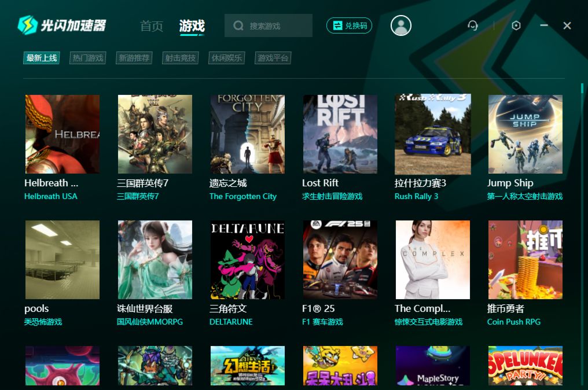
Task: Select the Spelunker Party cover
Action: (525, 366)
